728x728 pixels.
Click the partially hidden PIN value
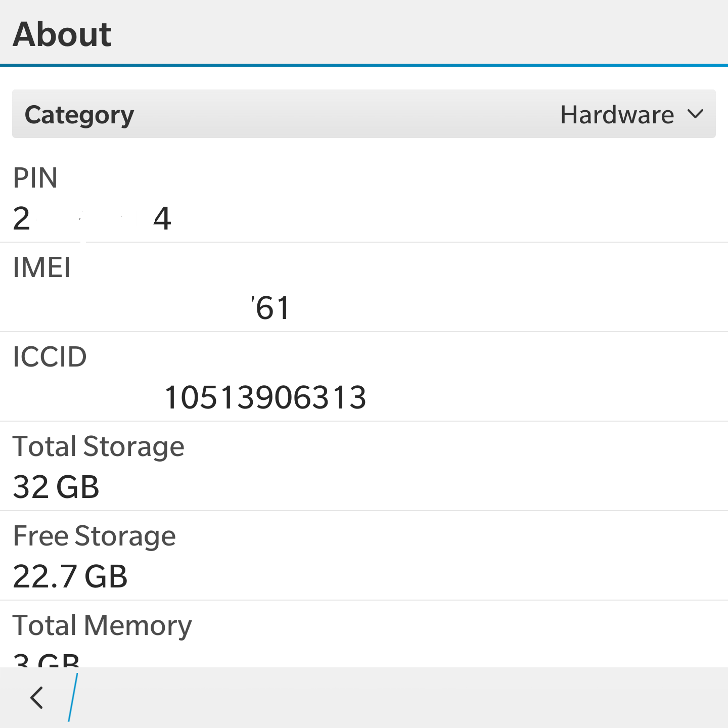click(x=92, y=219)
